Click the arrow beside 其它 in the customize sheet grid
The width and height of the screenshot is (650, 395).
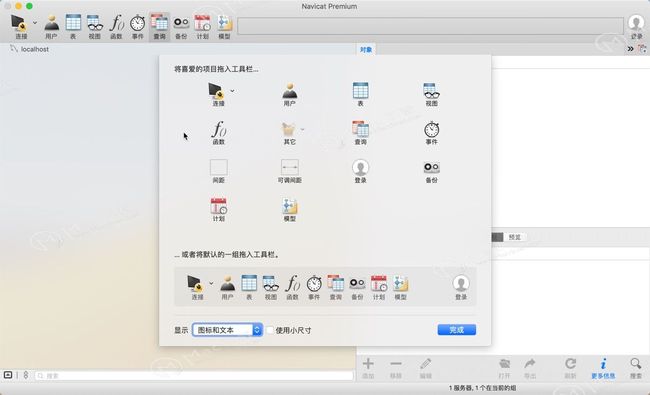point(303,129)
